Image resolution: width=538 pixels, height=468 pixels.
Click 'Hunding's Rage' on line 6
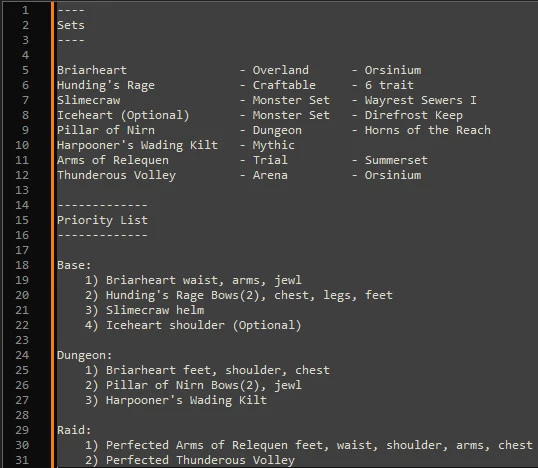[x=106, y=85]
